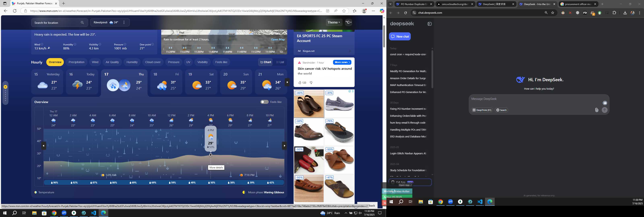View site information lock icon in Edge
The height and width of the screenshot is (217, 644).
click(26, 11)
